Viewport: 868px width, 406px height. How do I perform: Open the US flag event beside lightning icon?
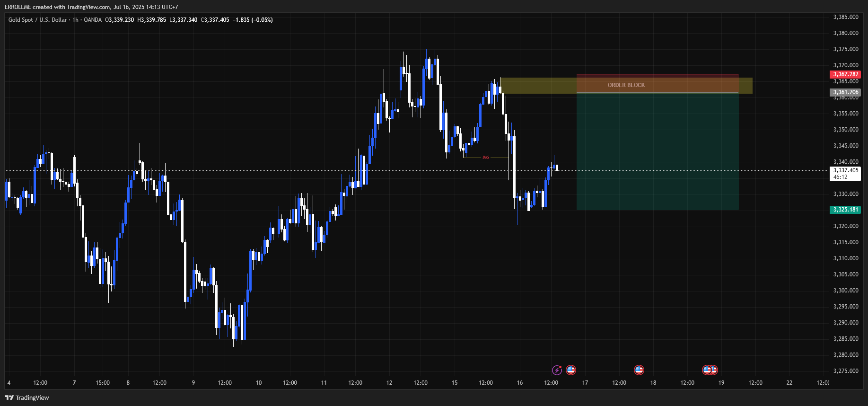coord(571,370)
